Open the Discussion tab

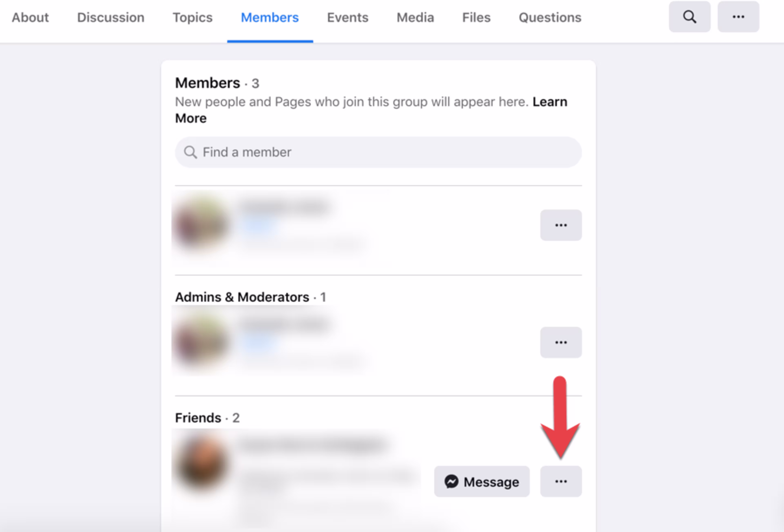pos(110,17)
